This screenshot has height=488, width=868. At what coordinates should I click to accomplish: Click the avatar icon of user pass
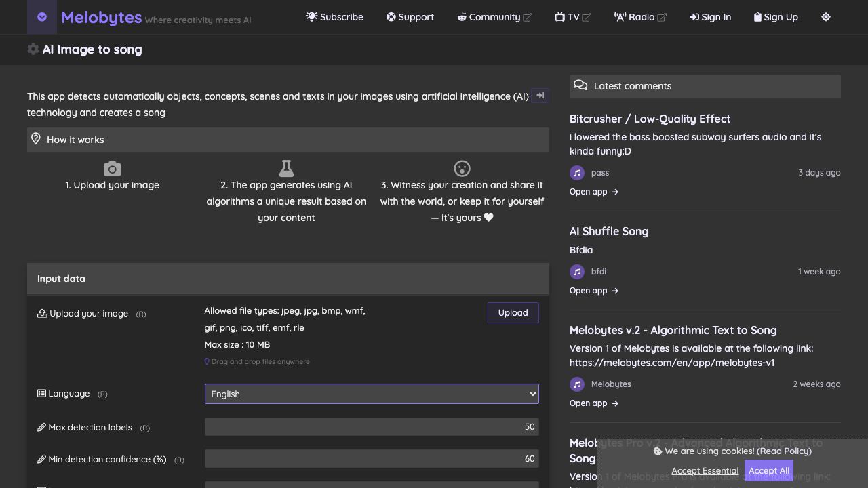point(577,173)
